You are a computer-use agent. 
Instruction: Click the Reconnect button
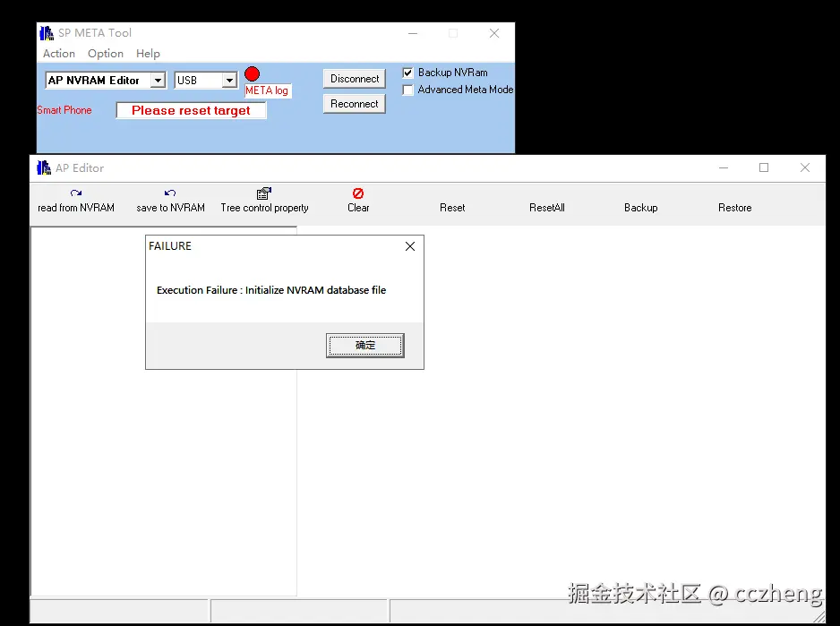pyautogui.click(x=355, y=104)
